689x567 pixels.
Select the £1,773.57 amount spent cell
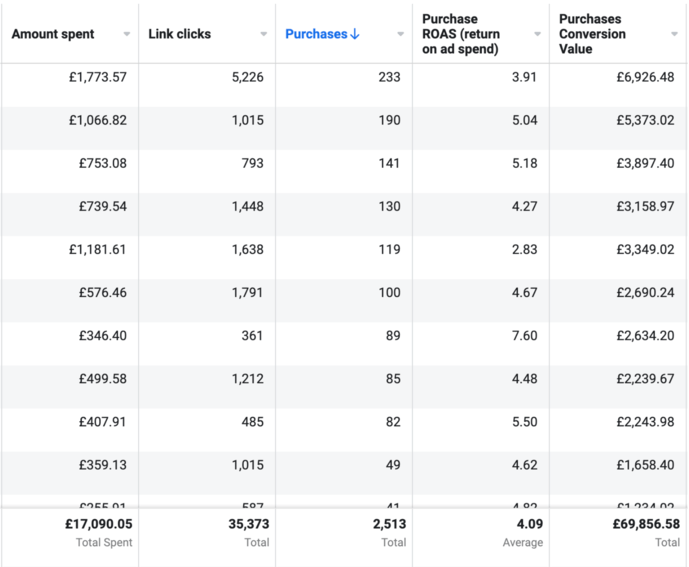coord(97,77)
